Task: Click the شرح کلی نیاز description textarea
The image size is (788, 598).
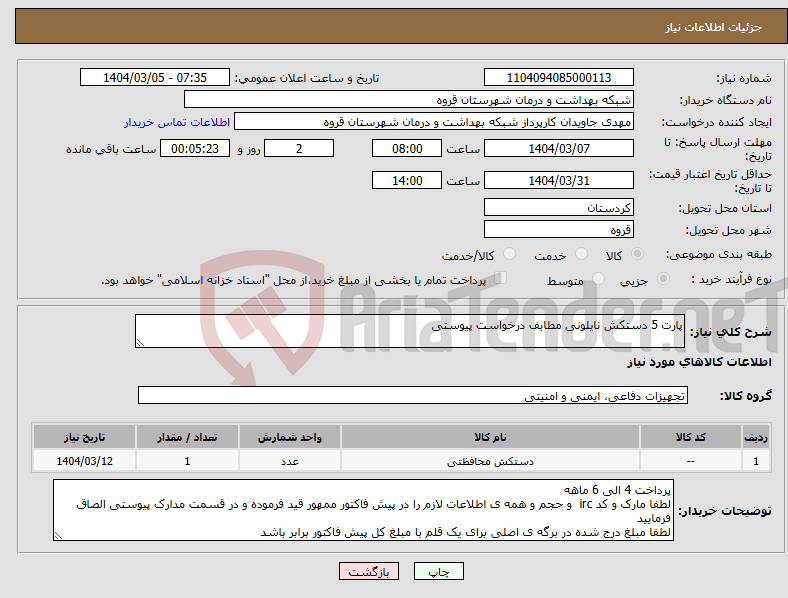Action: [x=410, y=331]
